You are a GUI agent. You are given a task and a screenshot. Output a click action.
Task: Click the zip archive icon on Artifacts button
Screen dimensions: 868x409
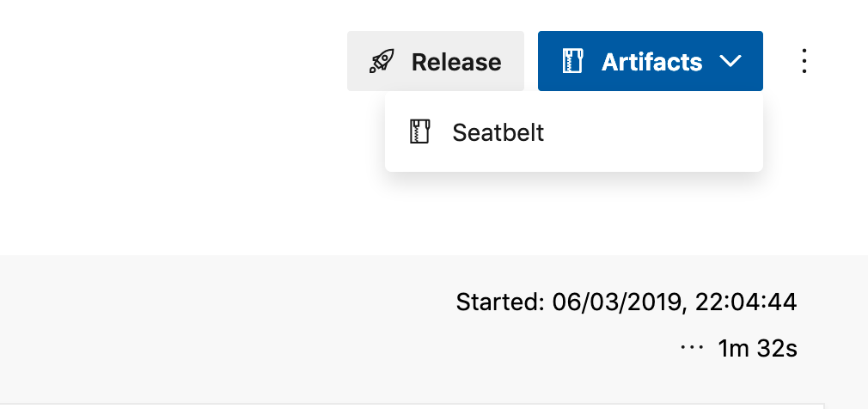coord(572,61)
